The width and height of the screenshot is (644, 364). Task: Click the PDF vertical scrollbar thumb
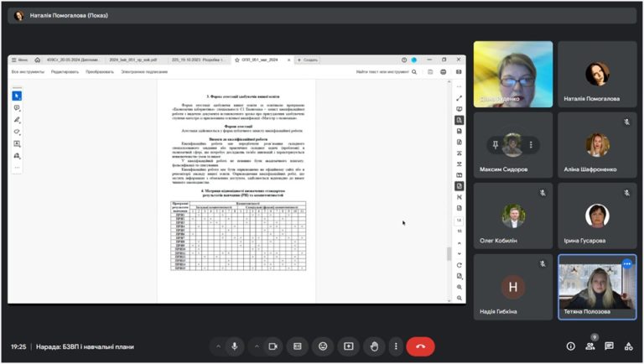tap(449, 254)
